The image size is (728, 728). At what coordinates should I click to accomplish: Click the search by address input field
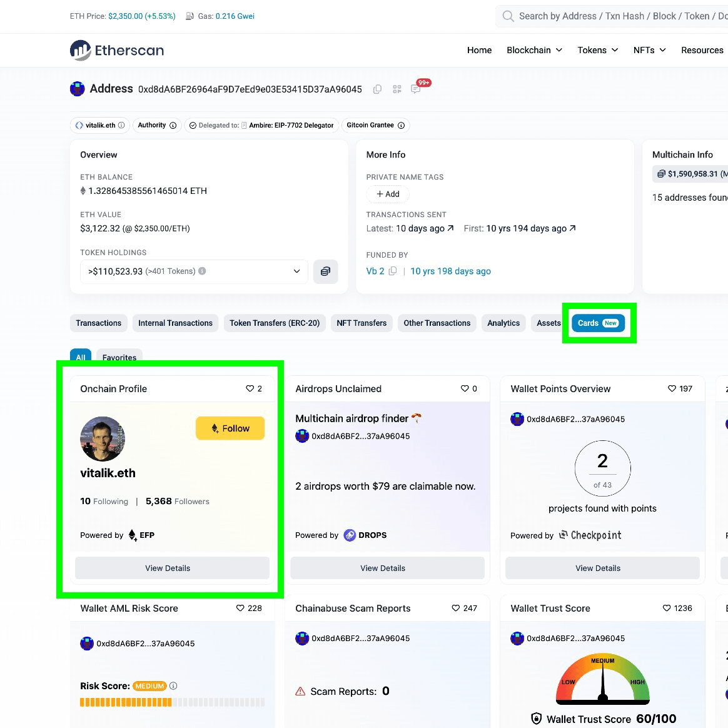612,16
